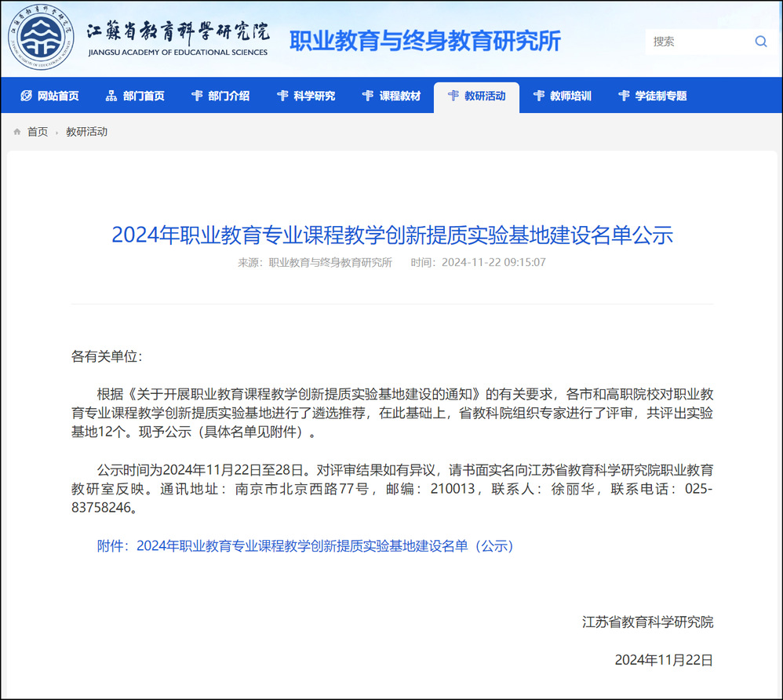Click 教研活动 in the breadcrumb

[x=87, y=132]
